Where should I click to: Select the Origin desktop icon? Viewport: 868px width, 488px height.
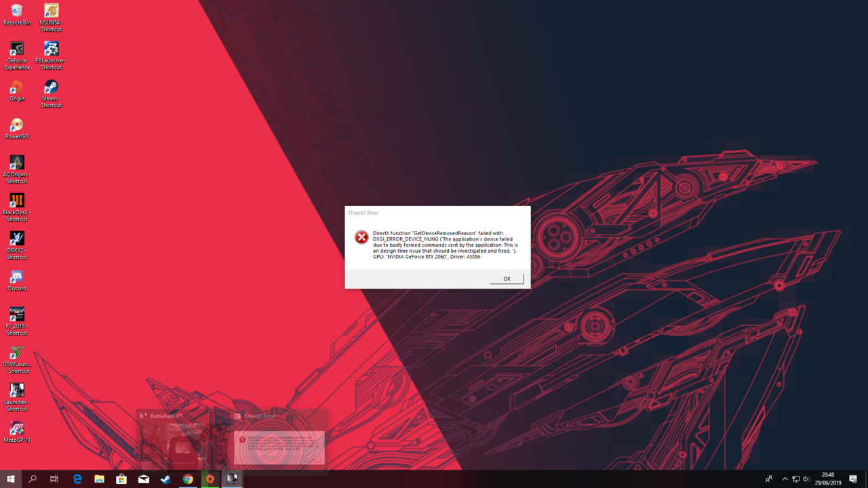pos(17,90)
